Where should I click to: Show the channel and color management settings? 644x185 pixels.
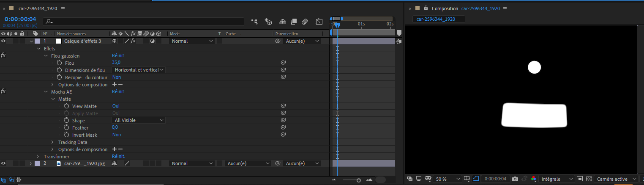point(534,179)
